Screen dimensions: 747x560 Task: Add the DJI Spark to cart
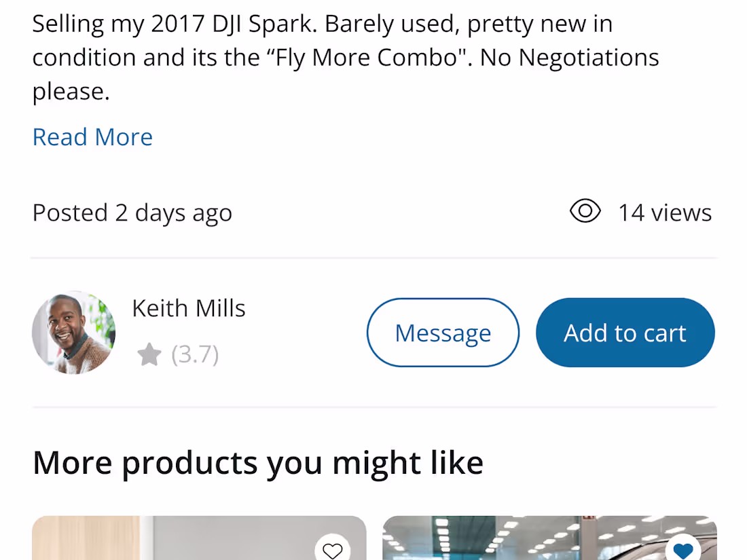pyautogui.click(x=625, y=333)
